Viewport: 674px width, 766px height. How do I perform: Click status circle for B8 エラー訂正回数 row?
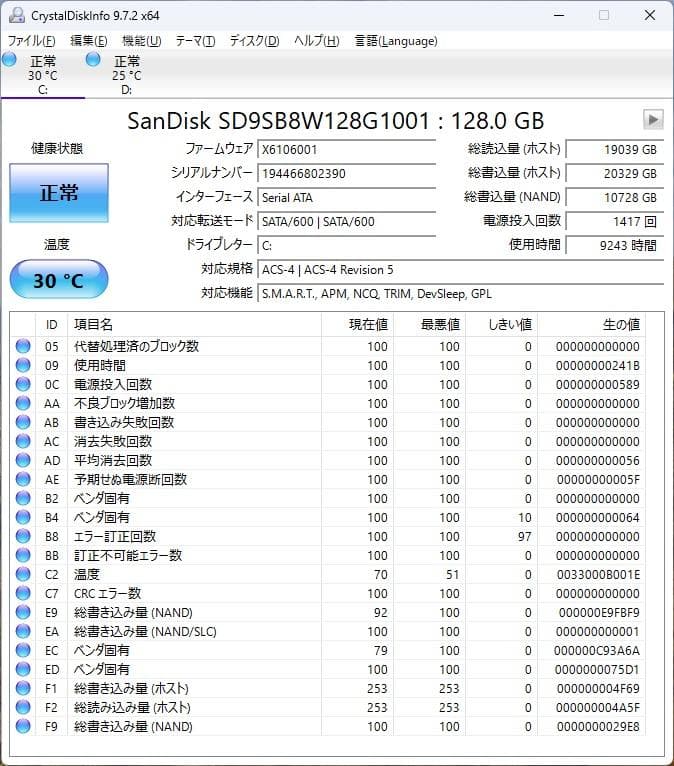tap(23, 536)
